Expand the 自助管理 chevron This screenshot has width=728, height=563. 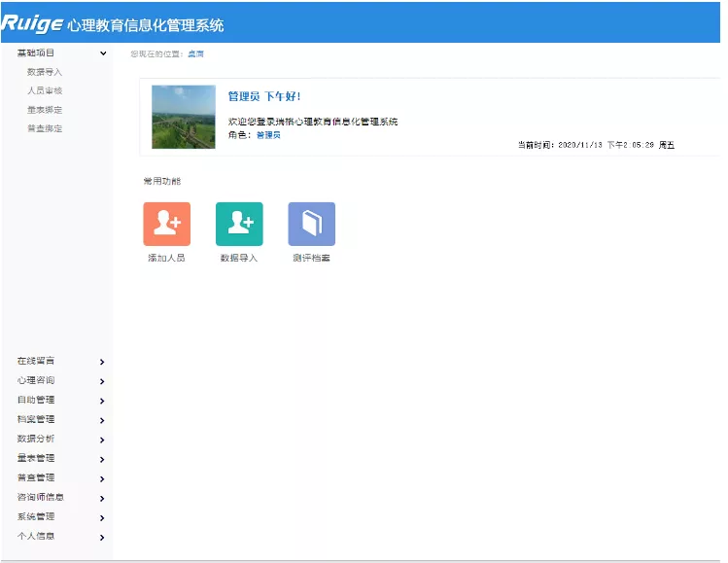pyautogui.click(x=102, y=401)
